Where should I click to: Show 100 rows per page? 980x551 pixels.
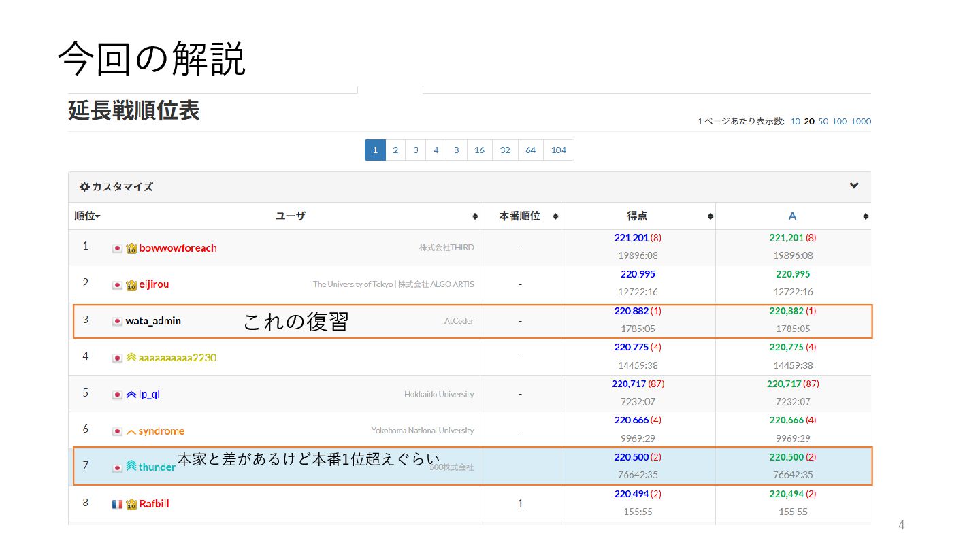point(839,122)
